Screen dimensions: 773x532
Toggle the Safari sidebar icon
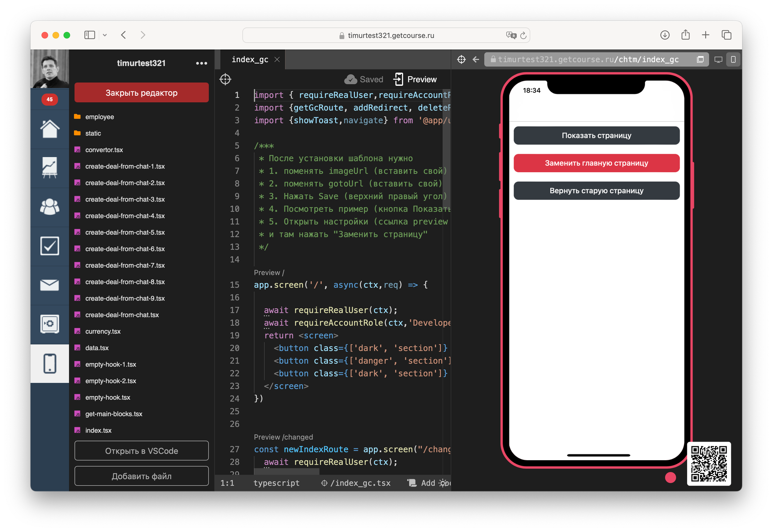point(90,35)
